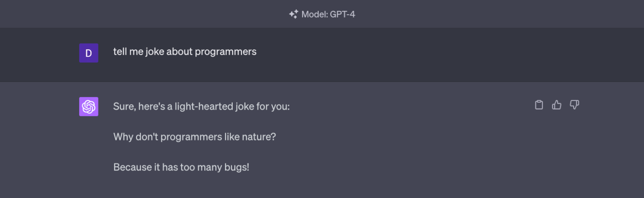Click the word Sure in the response
This screenshot has height=198, width=644.
click(122, 106)
